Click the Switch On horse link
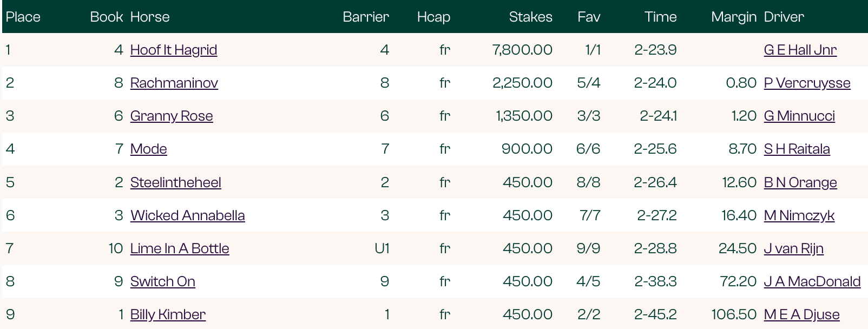The image size is (868, 329). (x=162, y=281)
